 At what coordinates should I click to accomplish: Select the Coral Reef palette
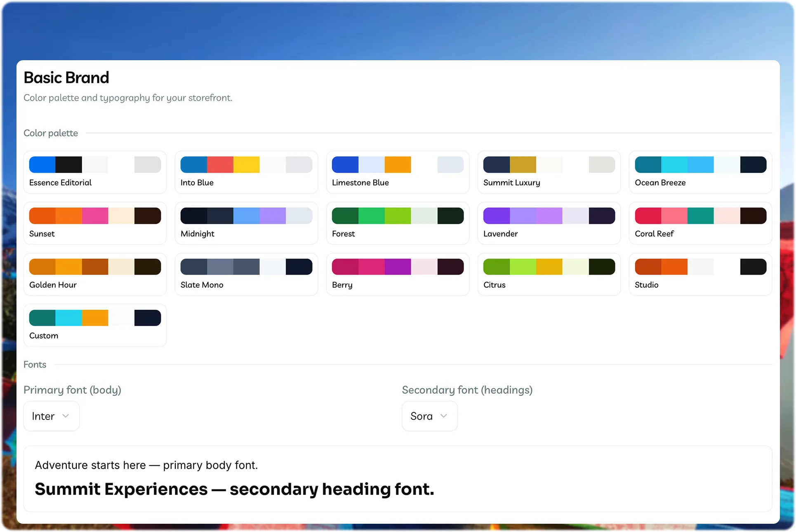click(x=700, y=223)
